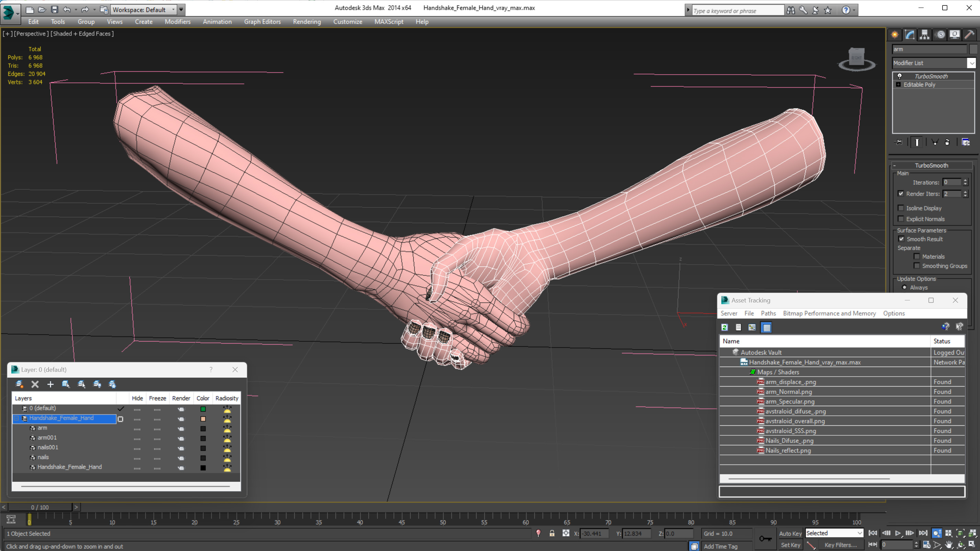Open the MAXScript menu
The height and width of the screenshot is (551, 980).
pos(389,22)
